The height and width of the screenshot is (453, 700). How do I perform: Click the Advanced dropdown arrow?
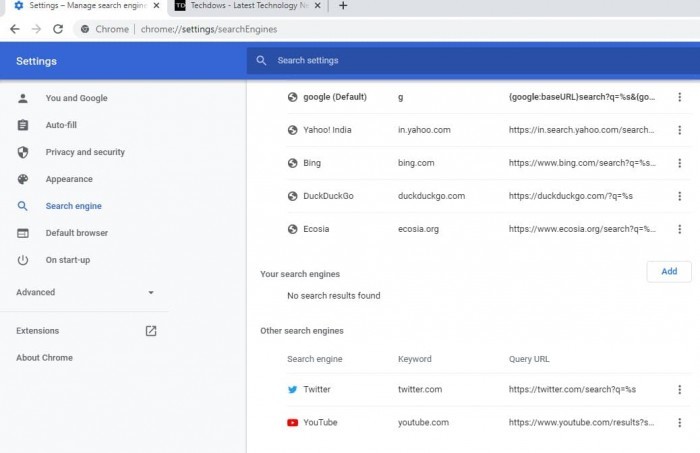point(151,293)
